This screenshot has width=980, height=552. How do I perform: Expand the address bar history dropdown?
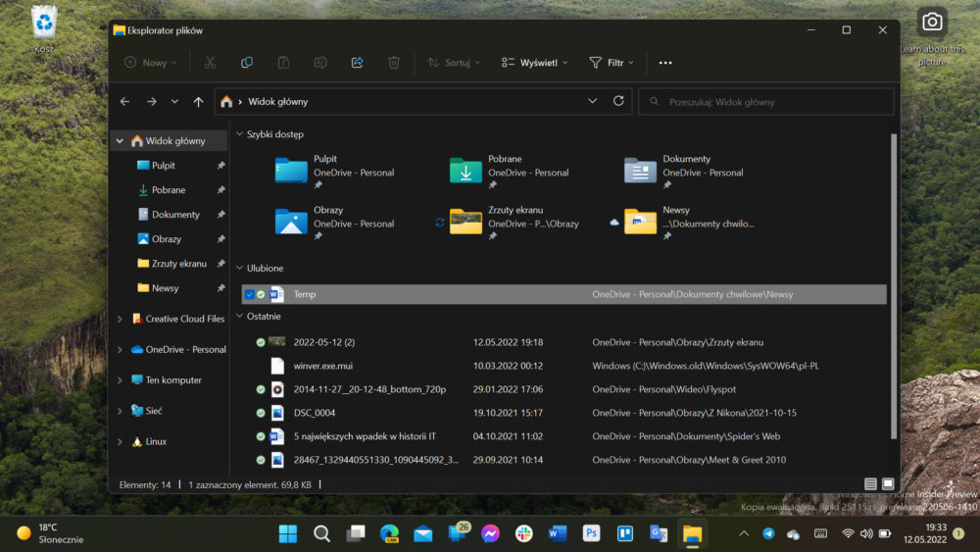(x=592, y=101)
